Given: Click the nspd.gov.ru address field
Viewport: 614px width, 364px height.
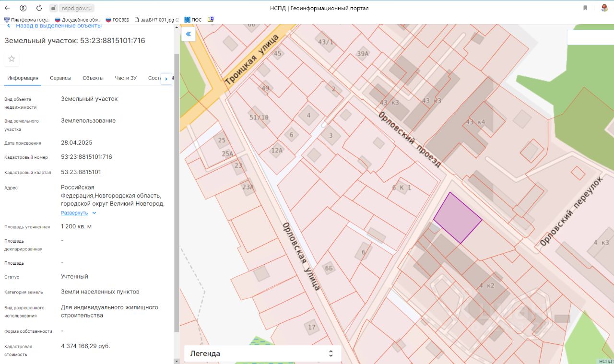Looking at the screenshot, I should coord(78,8).
